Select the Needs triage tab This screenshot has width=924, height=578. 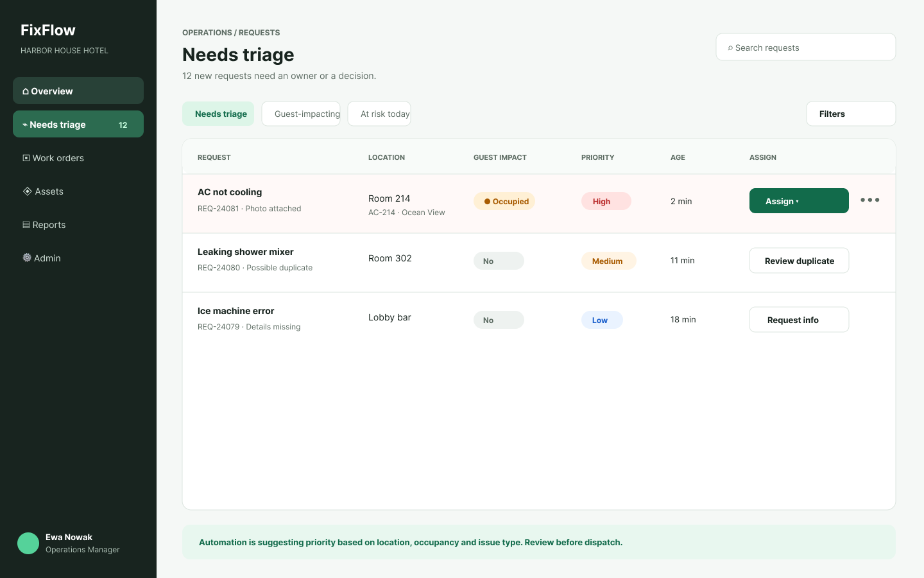pyautogui.click(x=218, y=114)
